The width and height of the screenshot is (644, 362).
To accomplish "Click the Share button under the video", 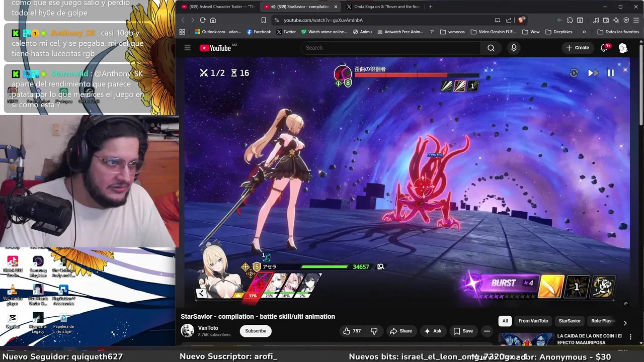I will point(400,331).
